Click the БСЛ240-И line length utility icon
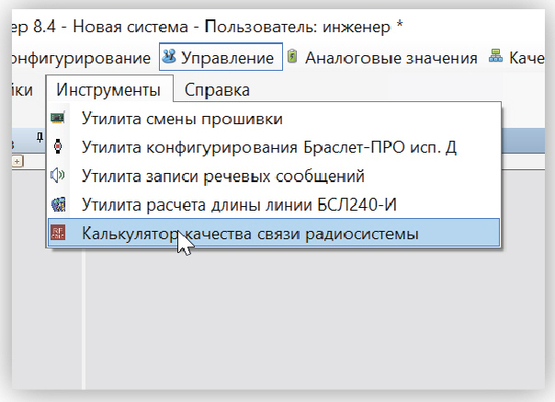This screenshot has width=555, height=402. [58, 204]
